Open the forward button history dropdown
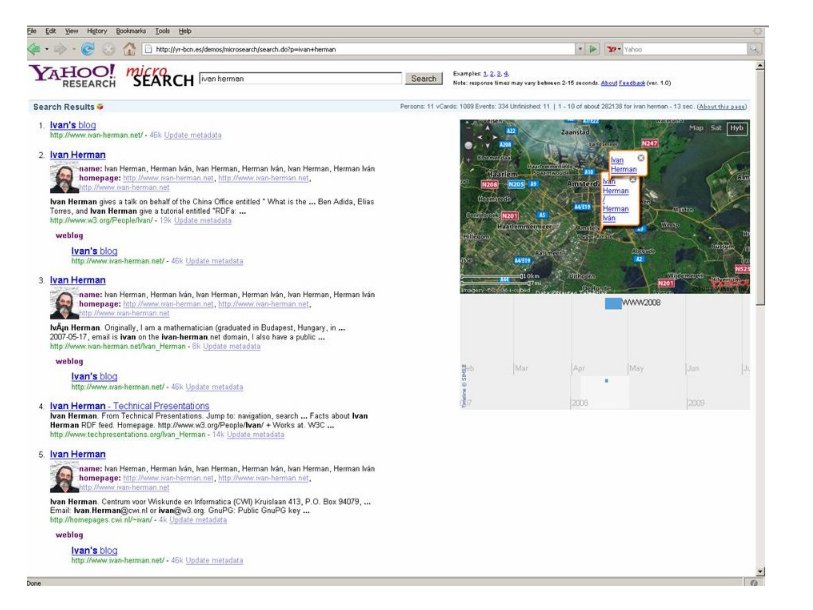This screenshot has height=610, width=813. [74, 49]
